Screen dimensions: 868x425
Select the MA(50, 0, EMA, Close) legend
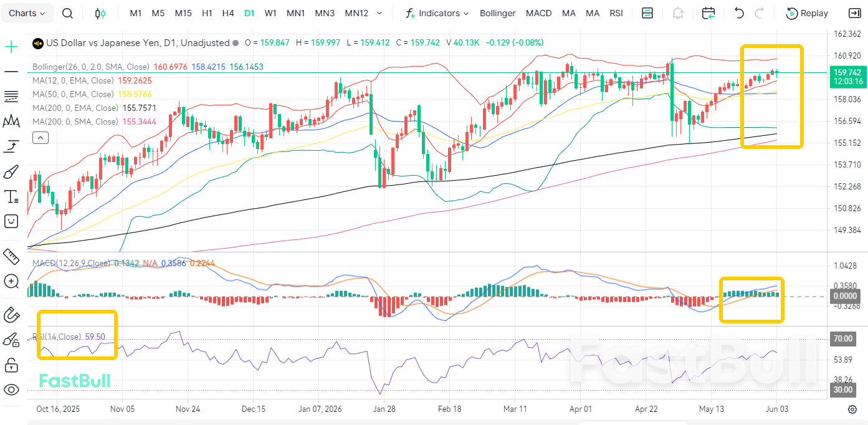tap(73, 94)
